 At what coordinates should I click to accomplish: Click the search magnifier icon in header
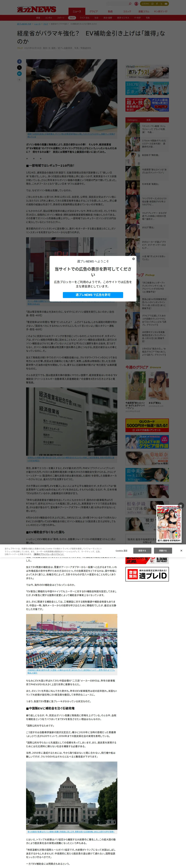(130, 4)
